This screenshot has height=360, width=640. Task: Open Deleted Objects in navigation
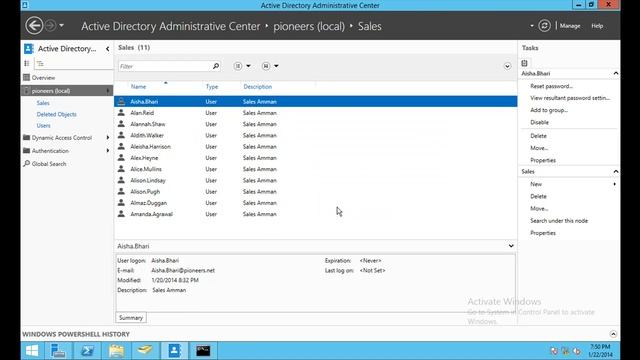point(56,114)
